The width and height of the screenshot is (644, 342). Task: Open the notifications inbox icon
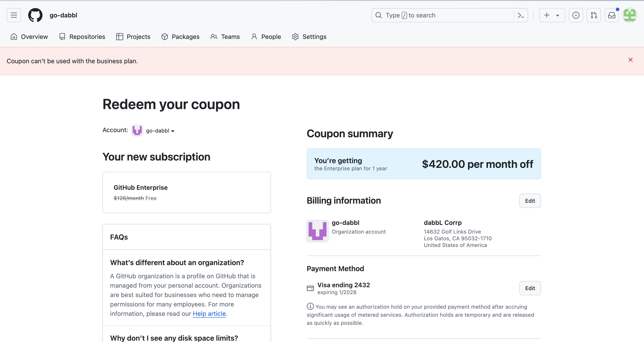tap(612, 15)
